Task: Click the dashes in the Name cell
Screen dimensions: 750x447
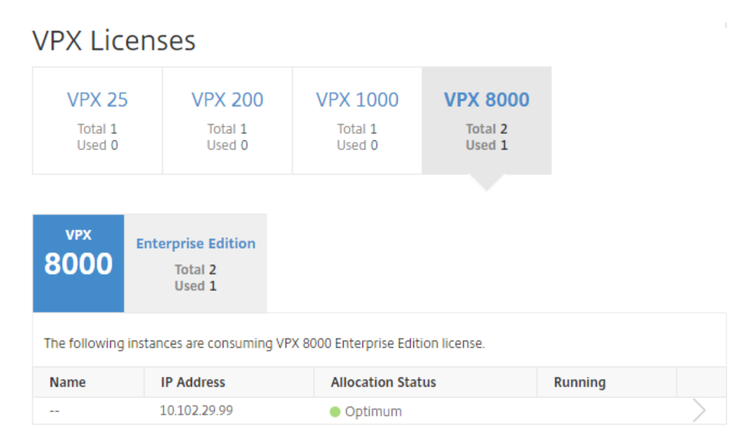Action: coord(55,411)
